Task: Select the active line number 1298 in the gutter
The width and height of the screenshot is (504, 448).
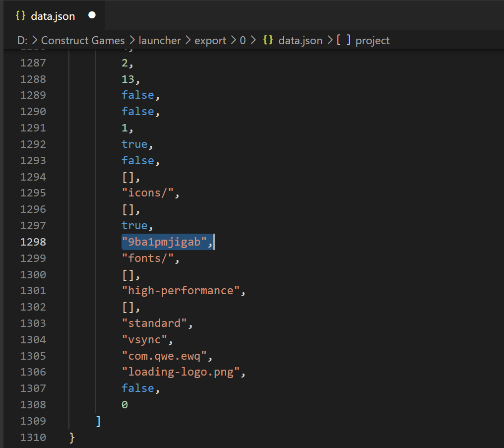Action: (x=33, y=242)
